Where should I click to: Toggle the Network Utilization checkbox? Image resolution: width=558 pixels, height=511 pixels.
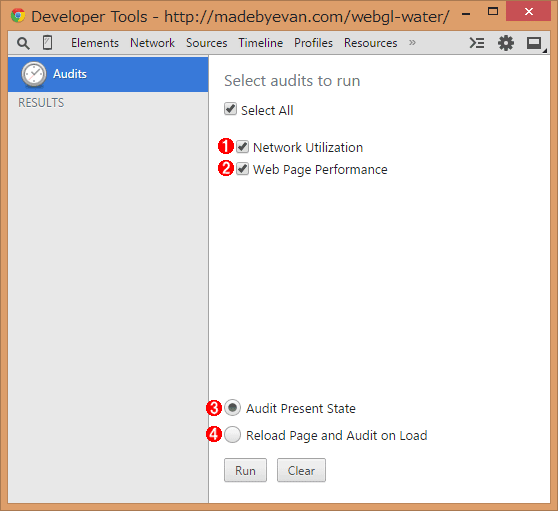coord(242,147)
